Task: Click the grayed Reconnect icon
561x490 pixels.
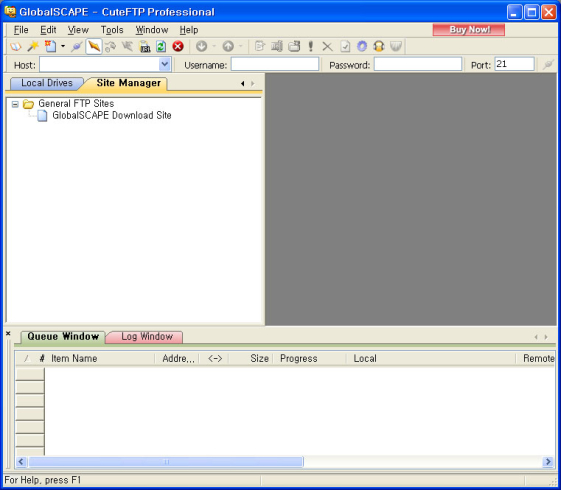Action: pos(127,46)
